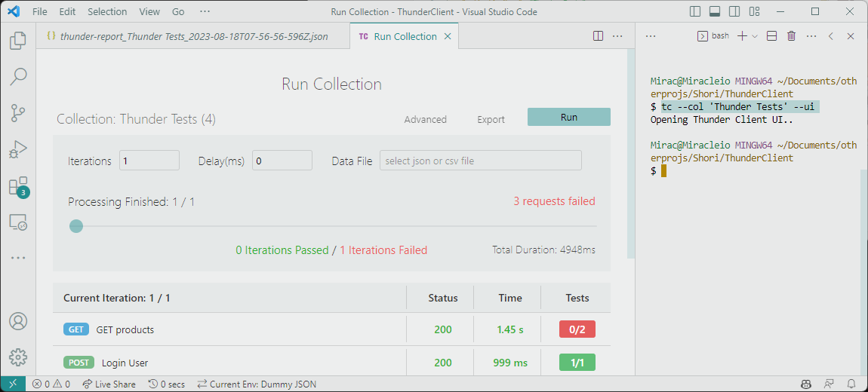Screen dimensions: 868x392
Task: Toggle the primary side bar layout
Action: coord(695,11)
